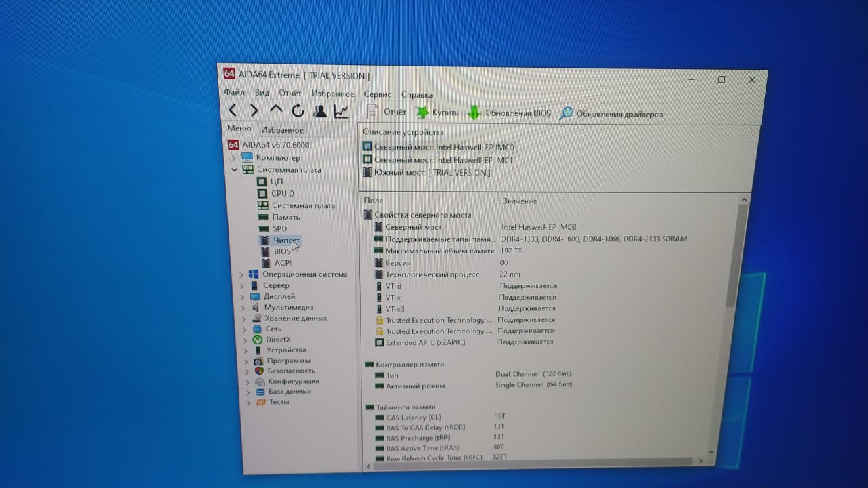Screen dimensions: 868x488
Task: Switch to the Избранное tab above the tree
Action: (282, 130)
